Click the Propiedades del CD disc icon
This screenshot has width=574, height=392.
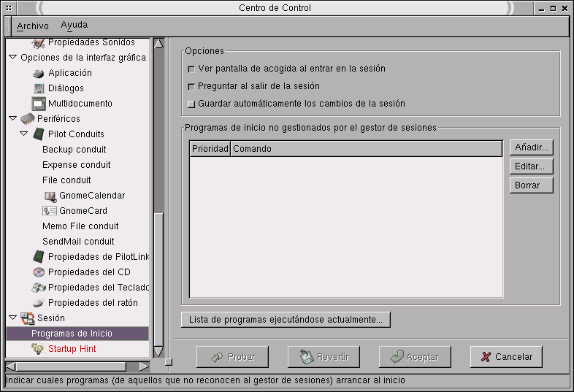click(x=39, y=272)
